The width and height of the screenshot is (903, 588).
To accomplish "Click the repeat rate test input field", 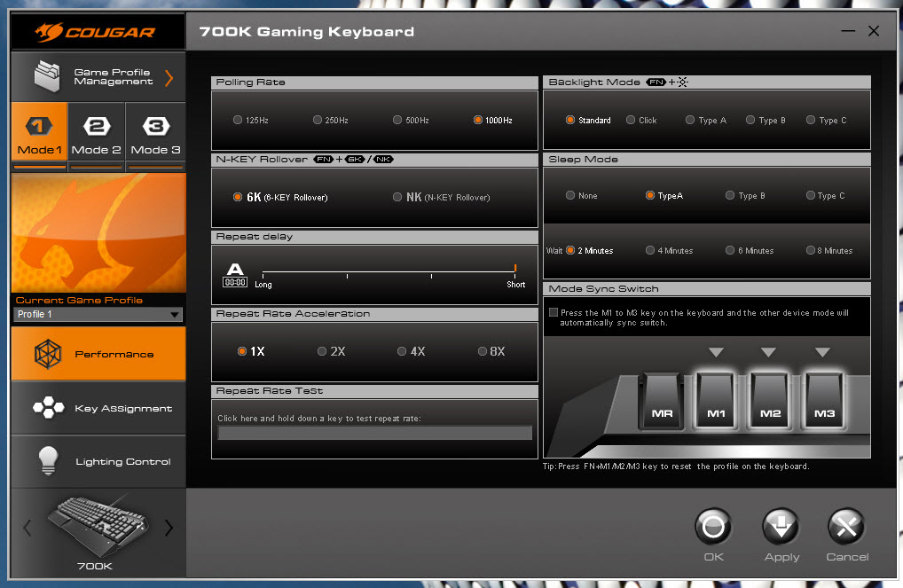I will [374, 433].
